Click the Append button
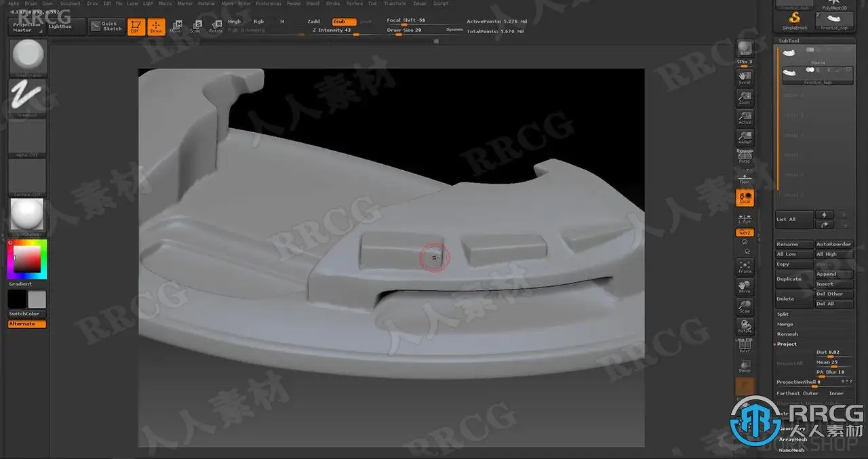868x459 pixels. (x=833, y=274)
